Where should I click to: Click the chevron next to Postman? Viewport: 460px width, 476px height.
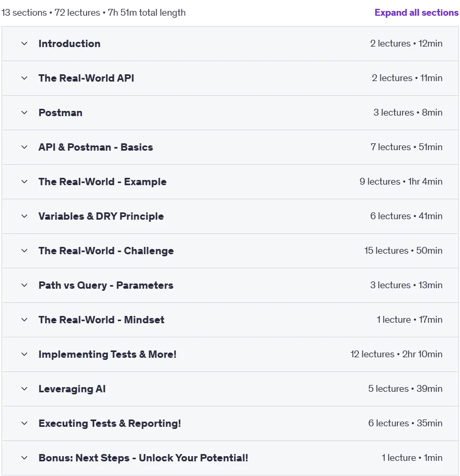coord(24,112)
